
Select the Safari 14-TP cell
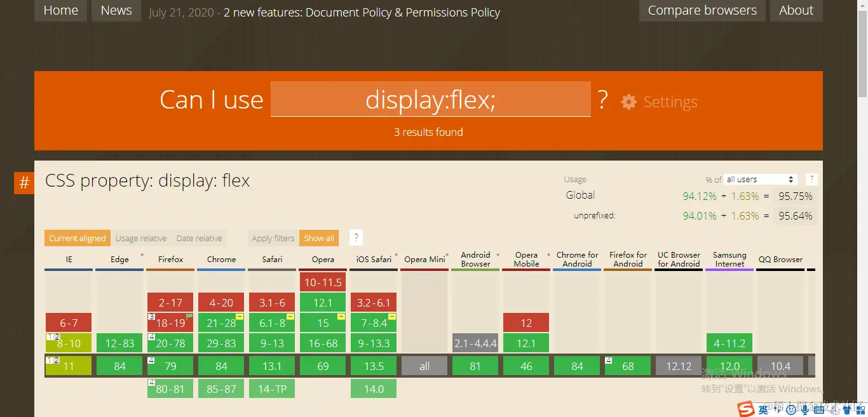tap(272, 388)
